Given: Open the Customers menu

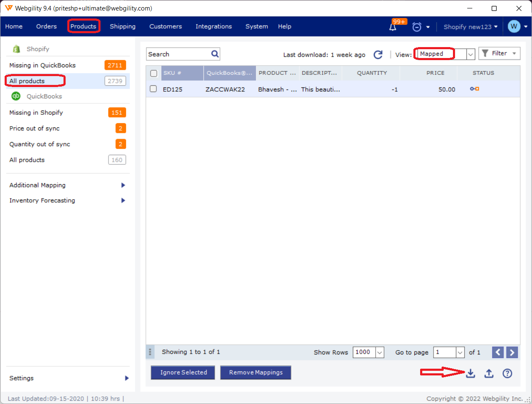Looking at the screenshot, I should [166, 26].
